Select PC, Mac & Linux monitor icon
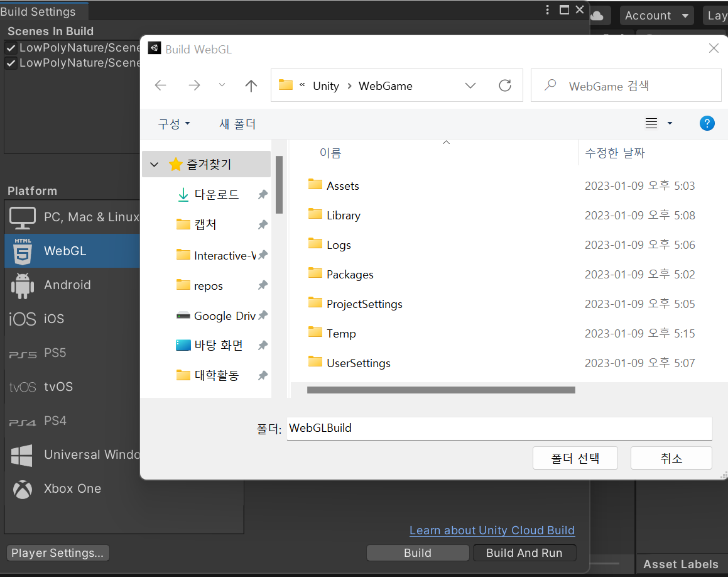The image size is (728, 577). click(x=22, y=218)
